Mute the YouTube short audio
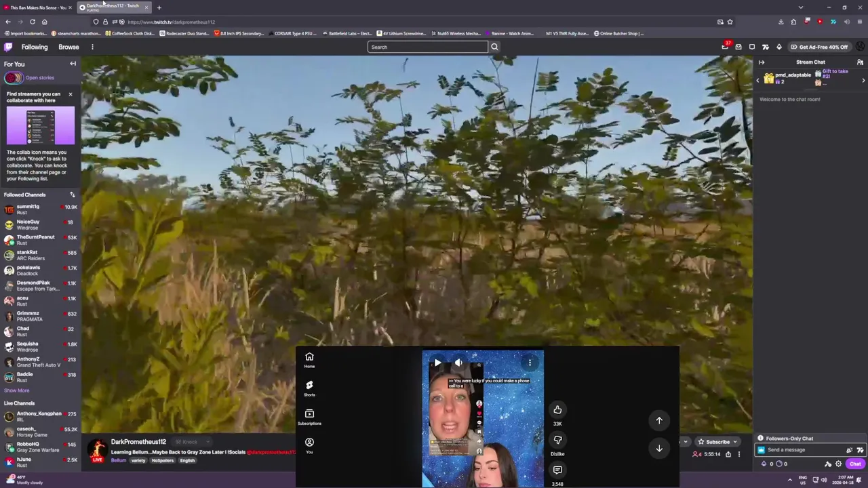868x488 pixels. [x=459, y=363]
